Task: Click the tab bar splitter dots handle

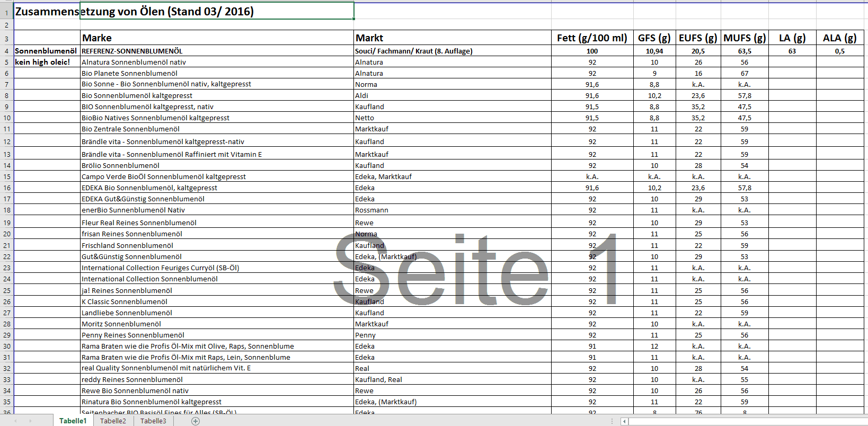Action: [612, 421]
